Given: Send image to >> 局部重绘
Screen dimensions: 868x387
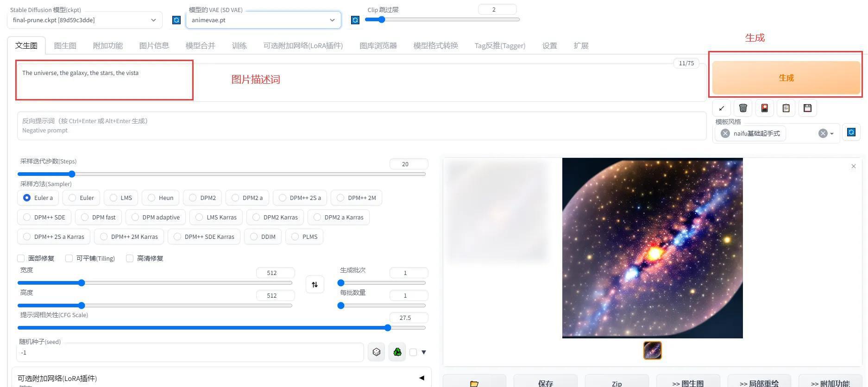Looking at the screenshot, I should tap(759, 382).
